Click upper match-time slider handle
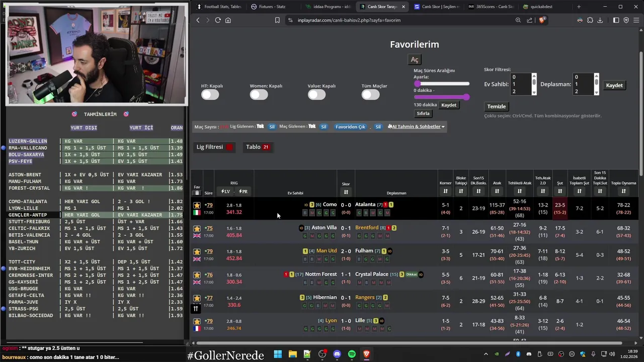 (417, 84)
